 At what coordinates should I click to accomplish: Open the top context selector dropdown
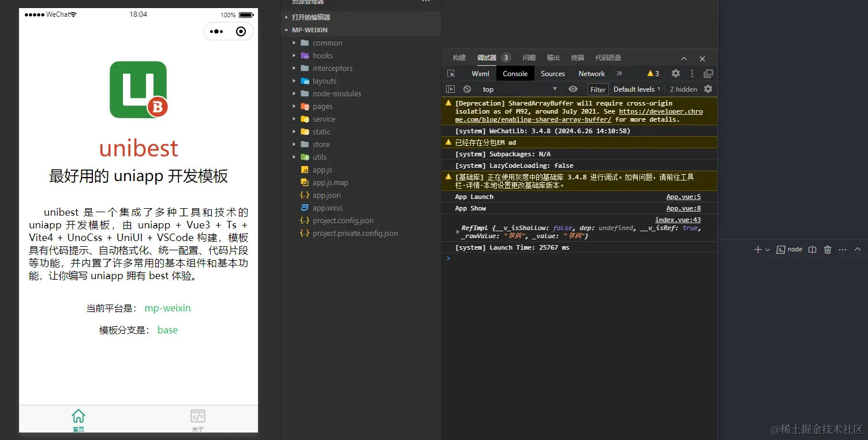click(519, 89)
